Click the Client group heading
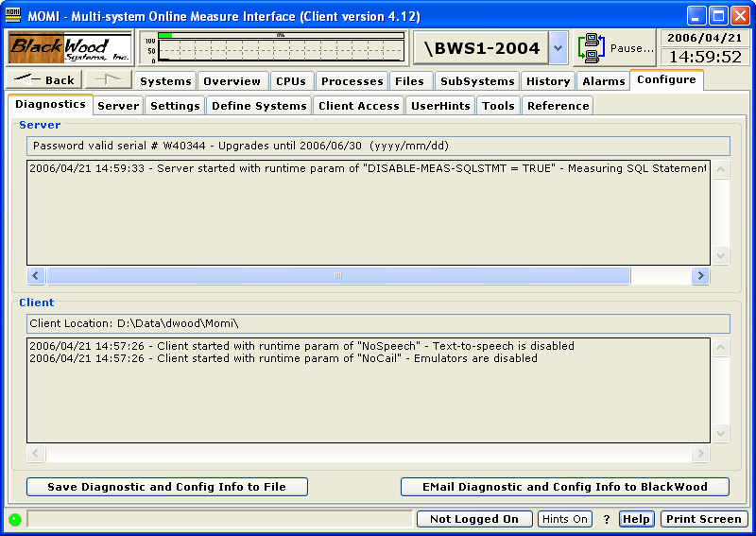756x536 pixels. 37,303
